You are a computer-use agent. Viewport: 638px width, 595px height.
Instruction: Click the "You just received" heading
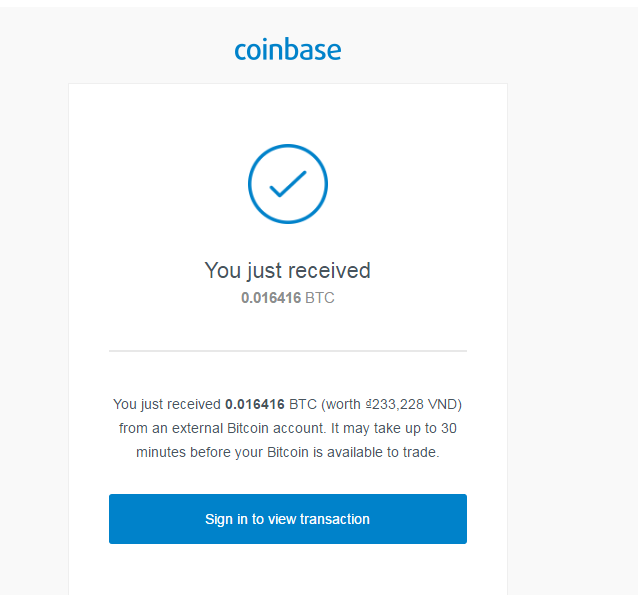click(x=287, y=270)
